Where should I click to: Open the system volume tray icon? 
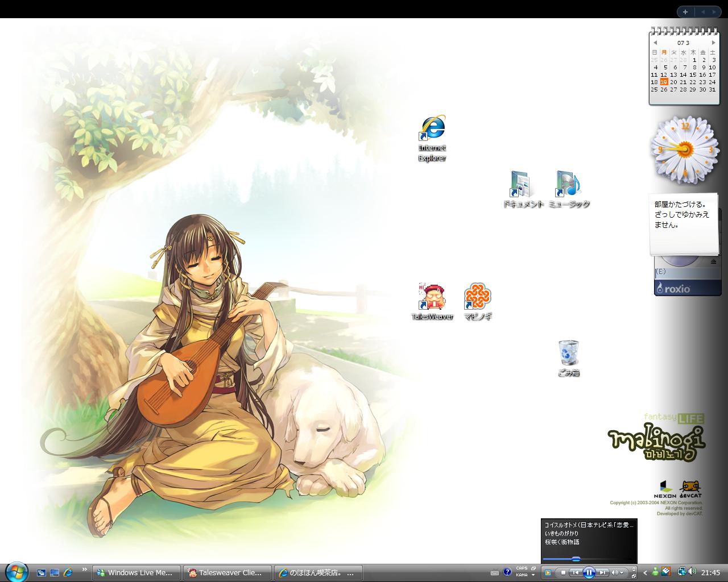[x=692, y=571]
